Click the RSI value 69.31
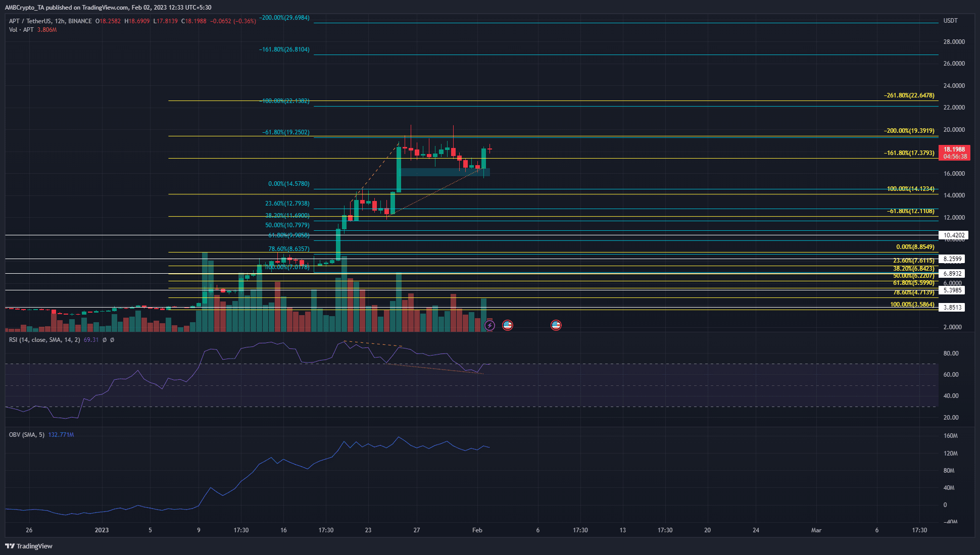980x555 pixels. click(x=91, y=340)
